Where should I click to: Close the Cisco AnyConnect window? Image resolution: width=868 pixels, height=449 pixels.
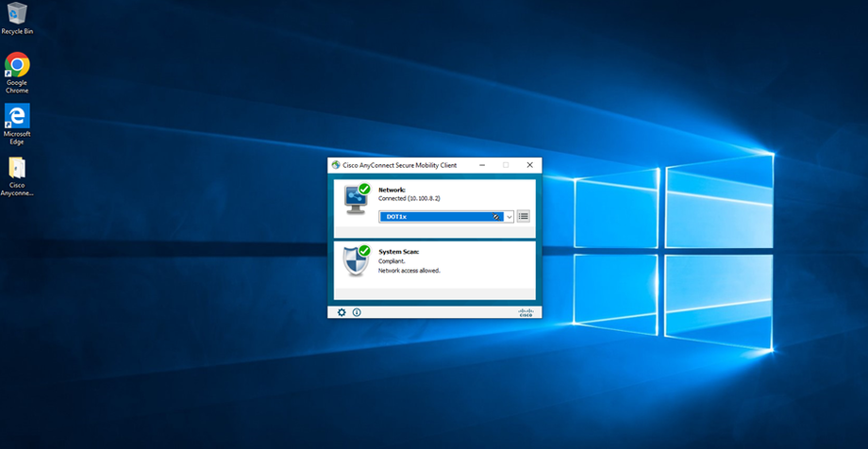[x=530, y=165]
